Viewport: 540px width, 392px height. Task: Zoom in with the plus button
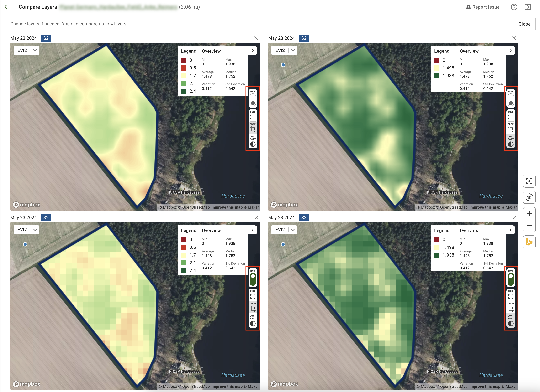click(x=529, y=213)
